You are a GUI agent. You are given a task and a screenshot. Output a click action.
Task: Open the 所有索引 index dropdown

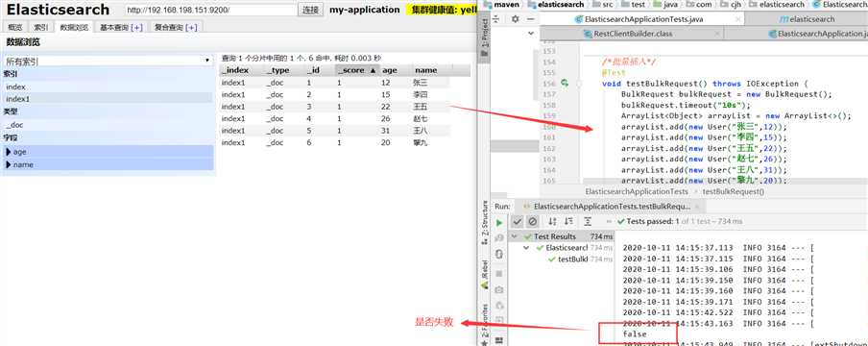pyautogui.click(x=108, y=61)
